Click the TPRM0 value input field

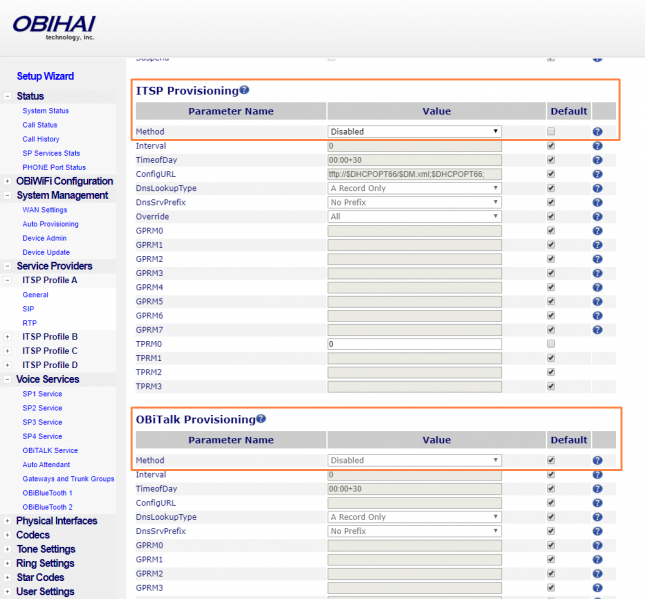click(414, 344)
